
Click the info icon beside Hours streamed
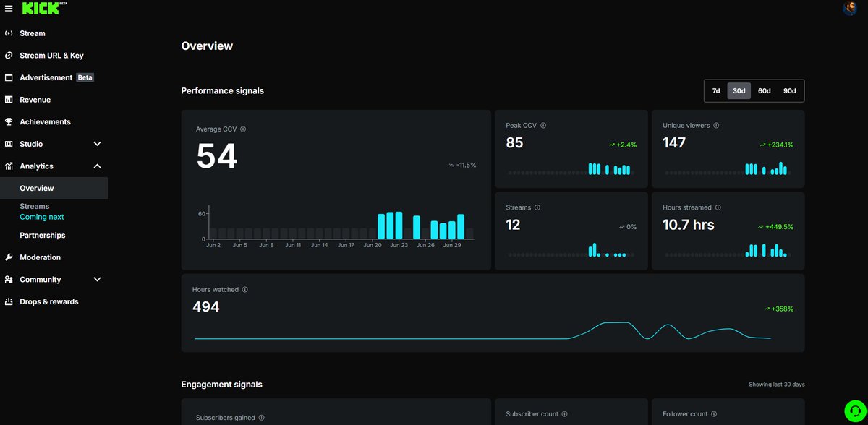[x=718, y=207]
